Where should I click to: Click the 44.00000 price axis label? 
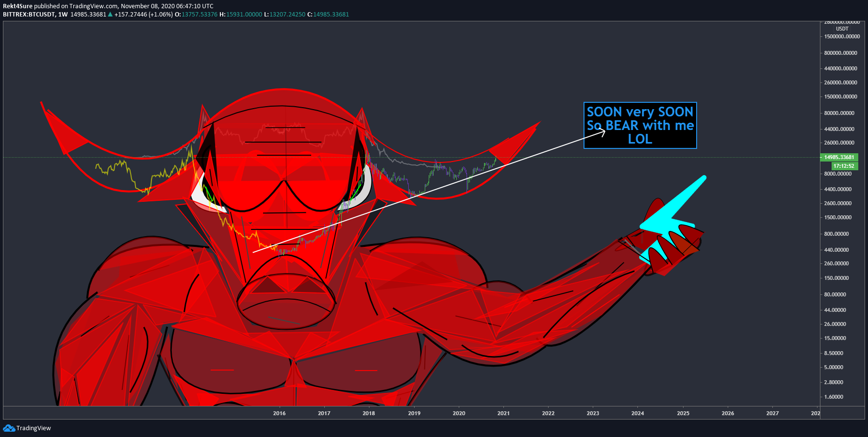tap(835, 310)
